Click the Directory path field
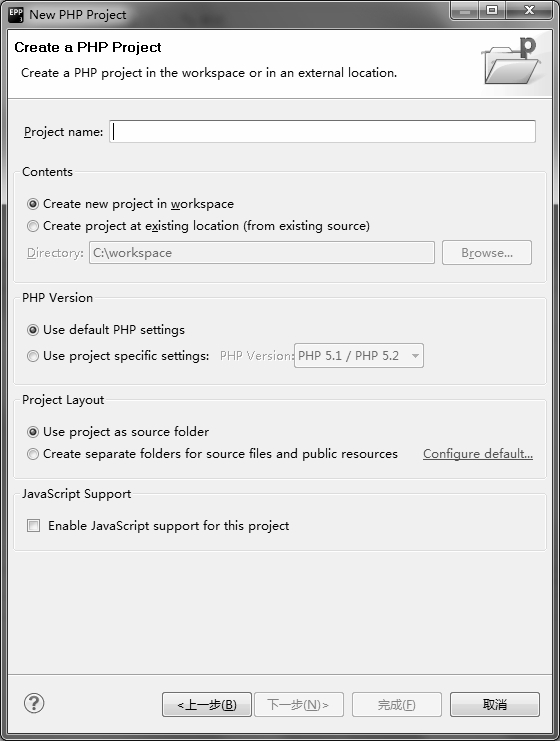The image size is (560, 741). pos(262,253)
